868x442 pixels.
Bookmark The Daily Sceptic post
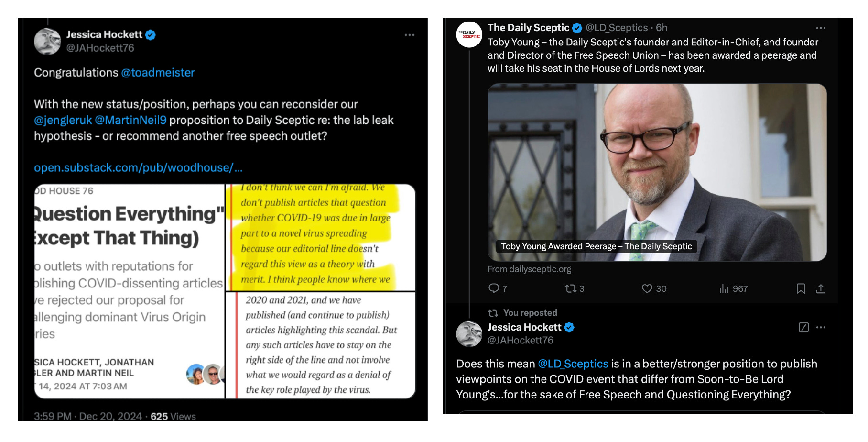coord(801,288)
